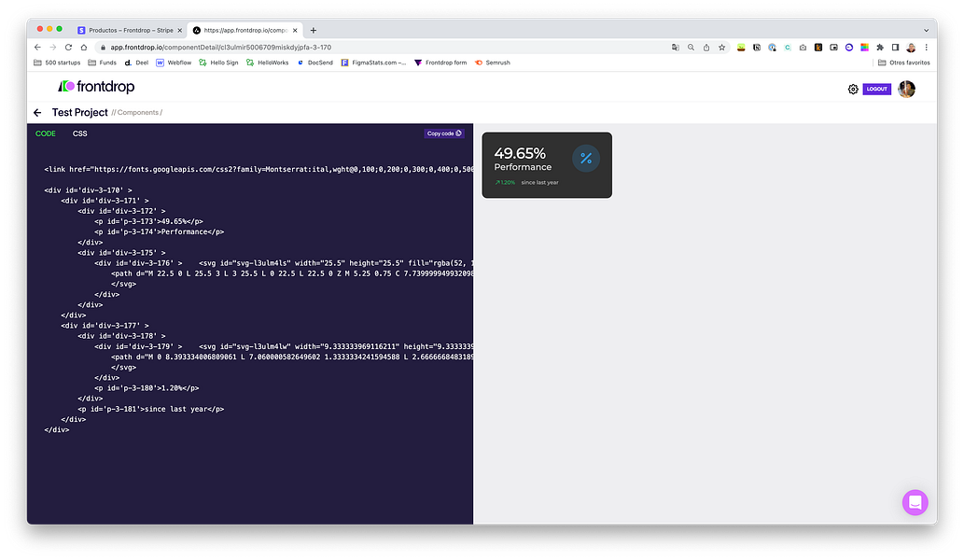Open a new browser tab

pos(314,30)
